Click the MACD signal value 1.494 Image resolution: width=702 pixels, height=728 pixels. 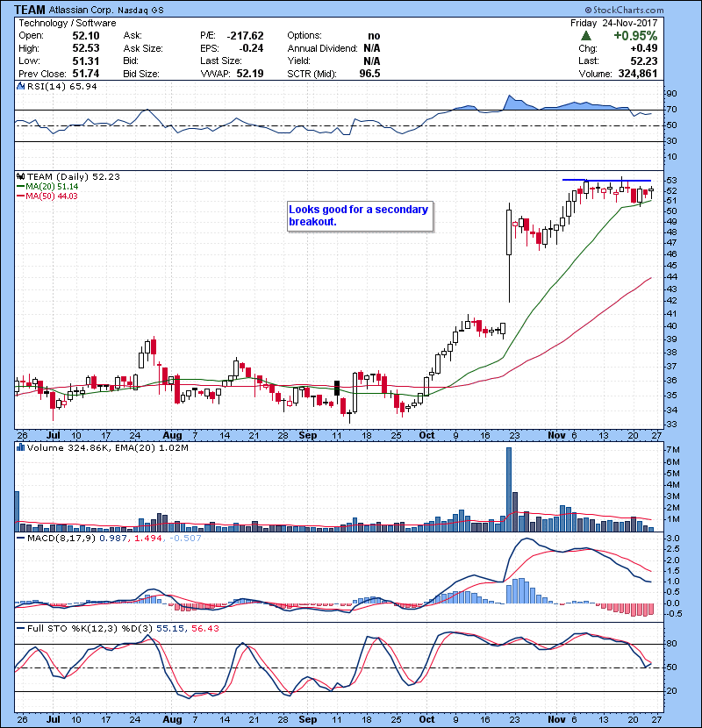coord(147,539)
